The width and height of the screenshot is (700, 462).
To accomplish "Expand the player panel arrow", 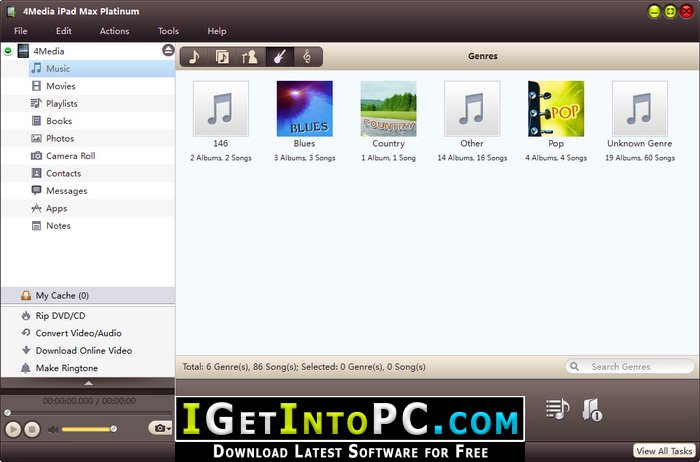I will [x=88, y=383].
